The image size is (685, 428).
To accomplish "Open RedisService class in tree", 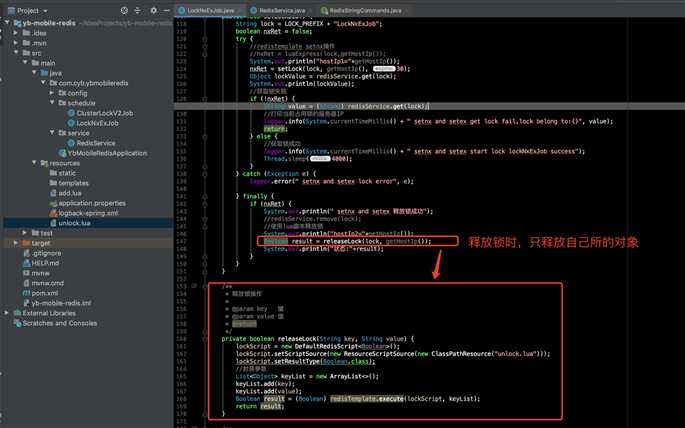I will pyautogui.click(x=96, y=143).
